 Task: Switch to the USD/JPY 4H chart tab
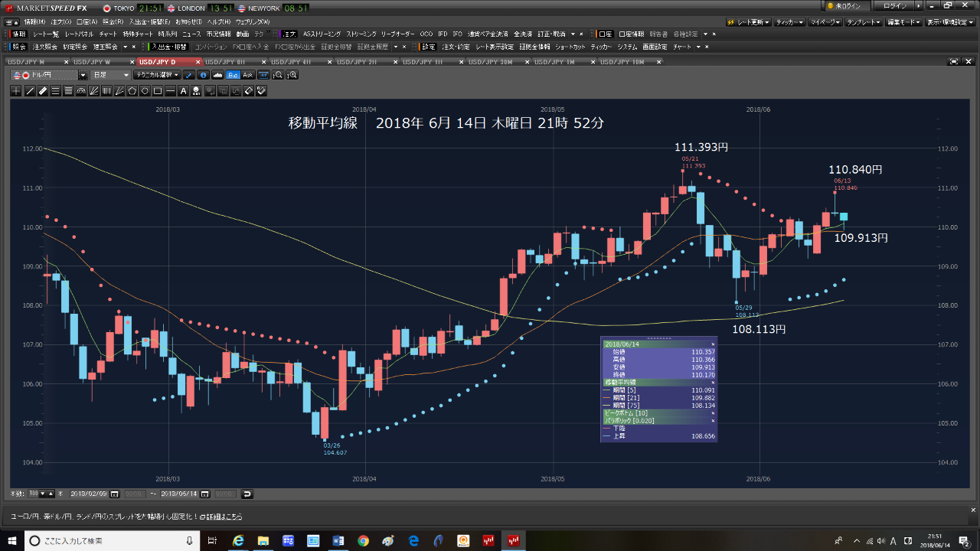pyautogui.click(x=291, y=61)
